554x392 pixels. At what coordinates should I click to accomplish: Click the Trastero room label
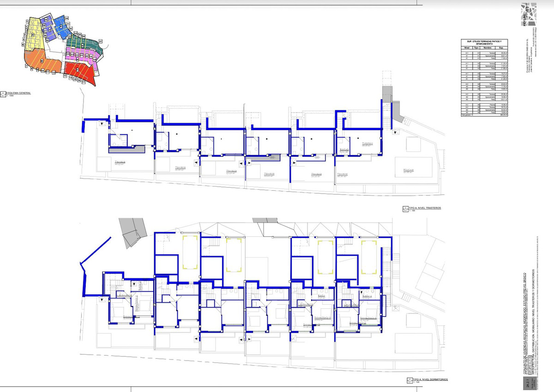(368, 144)
